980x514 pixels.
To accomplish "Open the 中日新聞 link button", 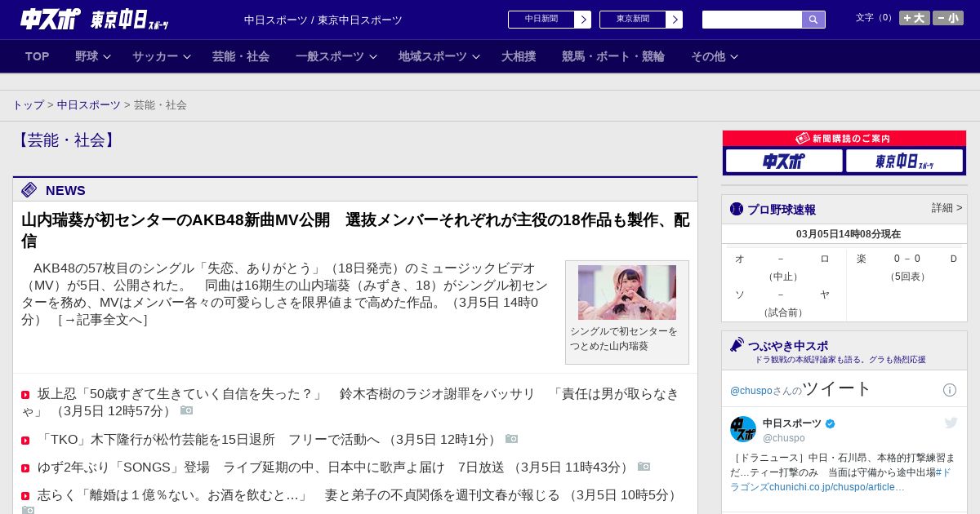I will pyautogui.click(x=550, y=20).
